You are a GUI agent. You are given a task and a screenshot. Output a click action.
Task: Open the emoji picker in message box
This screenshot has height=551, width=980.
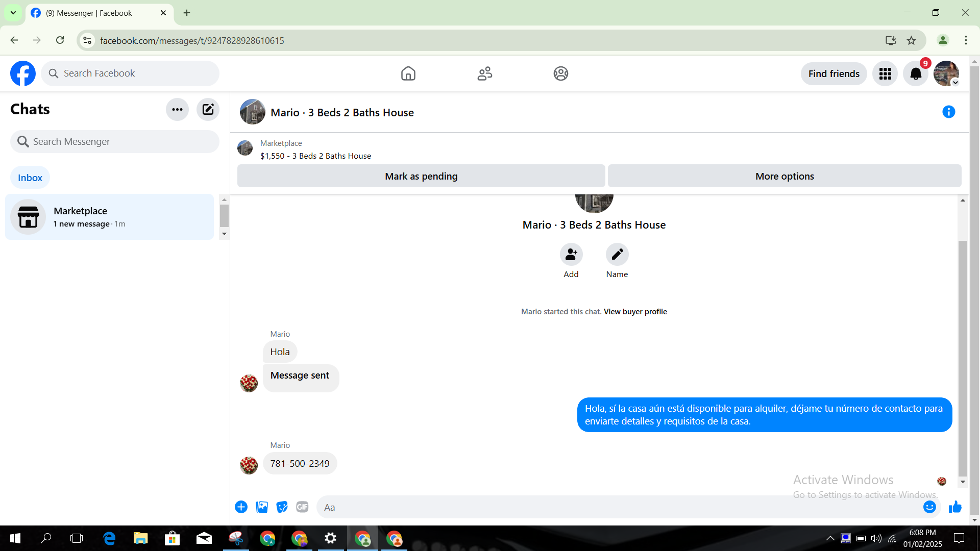929,507
